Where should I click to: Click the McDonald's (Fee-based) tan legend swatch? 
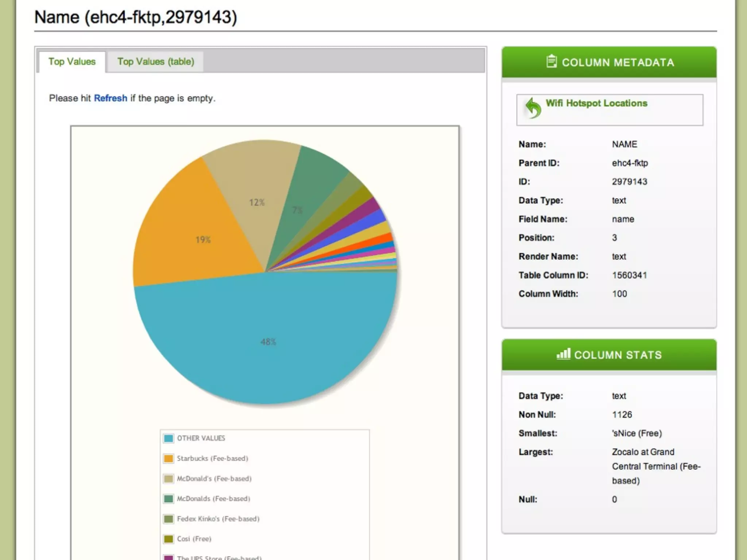(x=169, y=478)
